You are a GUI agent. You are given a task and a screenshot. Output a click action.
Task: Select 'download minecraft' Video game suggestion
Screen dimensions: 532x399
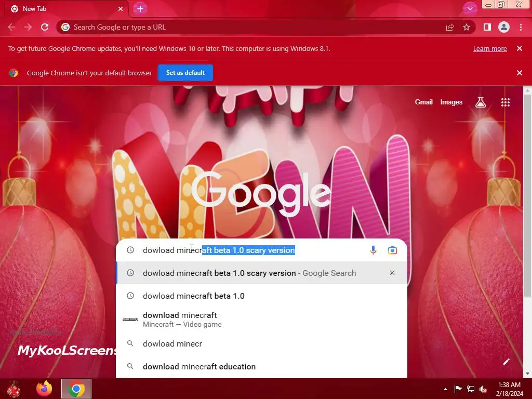(261, 320)
